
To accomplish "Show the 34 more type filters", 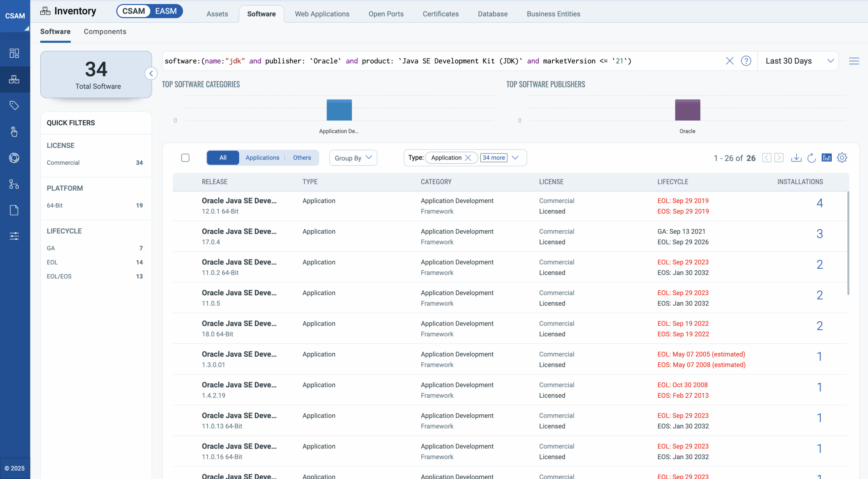I will (x=494, y=158).
